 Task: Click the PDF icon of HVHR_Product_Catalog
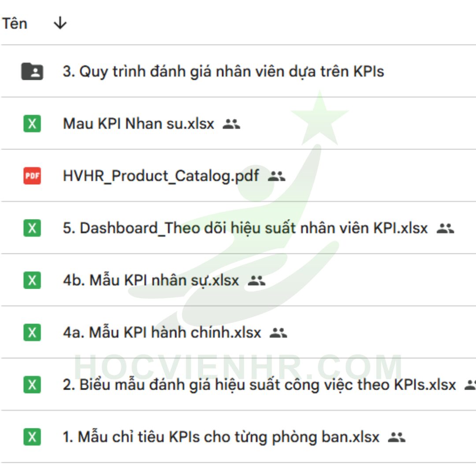coord(32,176)
